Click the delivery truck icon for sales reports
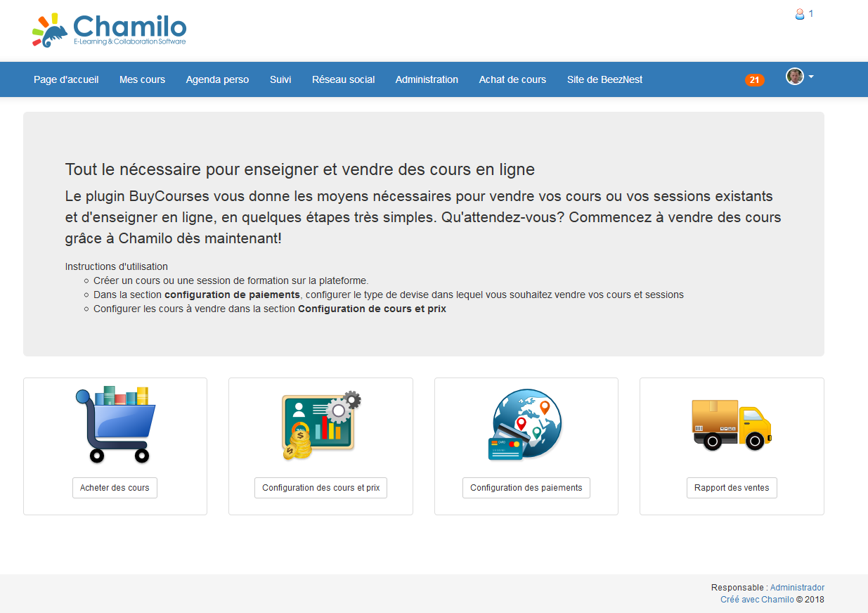The image size is (868, 613). point(732,424)
